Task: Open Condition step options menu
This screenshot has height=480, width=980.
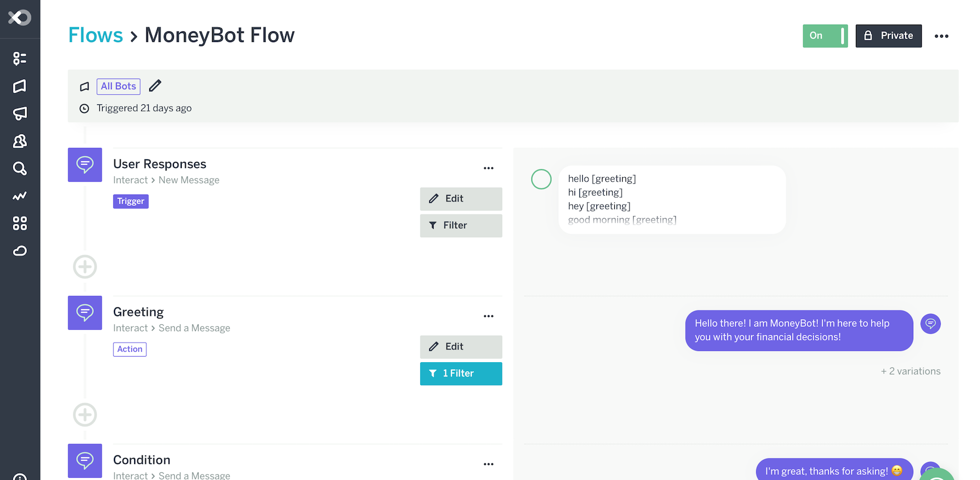Action: 489,464
